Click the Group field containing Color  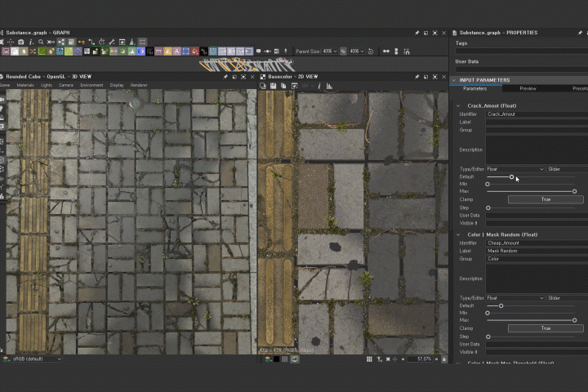tap(537, 259)
